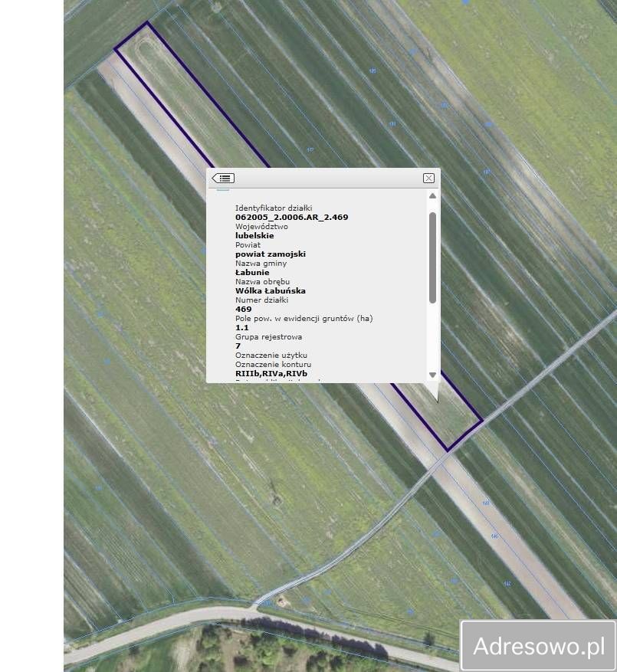Click the registry group value '7'
Viewport: 617px width, 672px height.
click(238, 346)
